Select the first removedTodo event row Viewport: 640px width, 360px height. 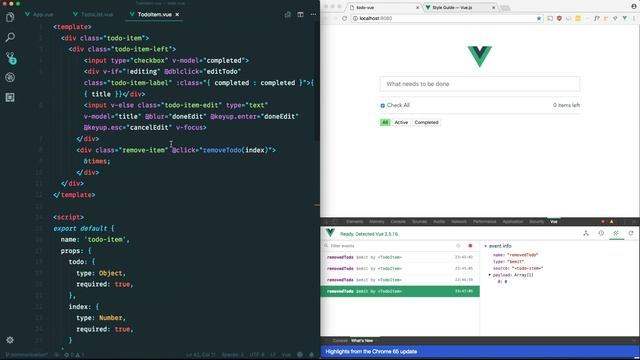pos(400,257)
